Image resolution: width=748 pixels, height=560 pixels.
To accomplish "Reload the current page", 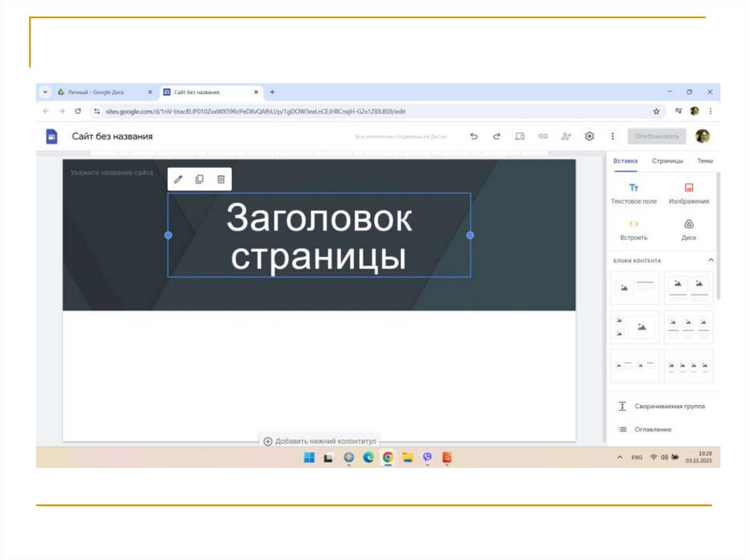I will point(77,111).
